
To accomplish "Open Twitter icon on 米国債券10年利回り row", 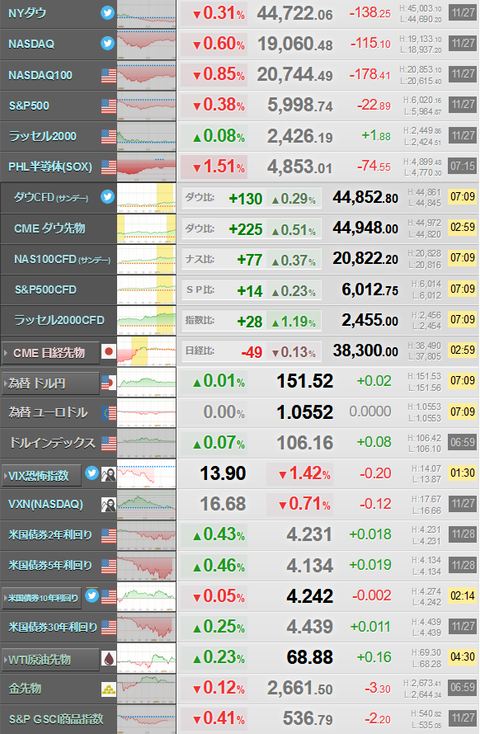I will [x=92, y=595].
